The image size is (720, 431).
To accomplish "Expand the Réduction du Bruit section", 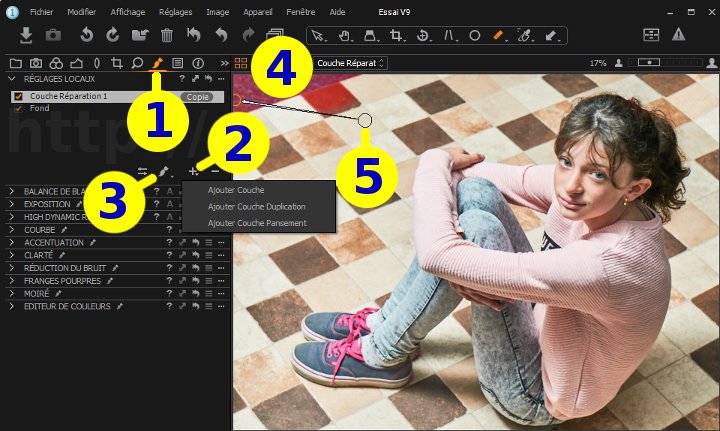I will (12, 268).
